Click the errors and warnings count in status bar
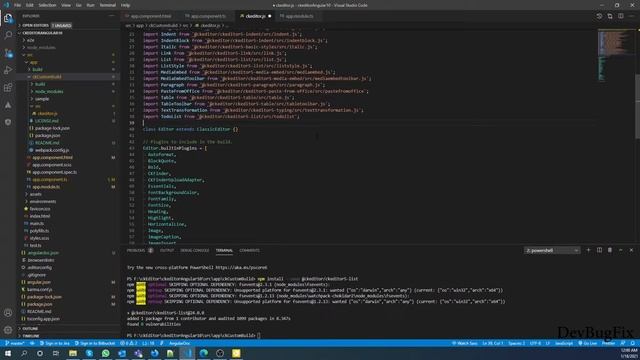The height and width of the screenshot is (360, 640). click(x=129, y=343)
